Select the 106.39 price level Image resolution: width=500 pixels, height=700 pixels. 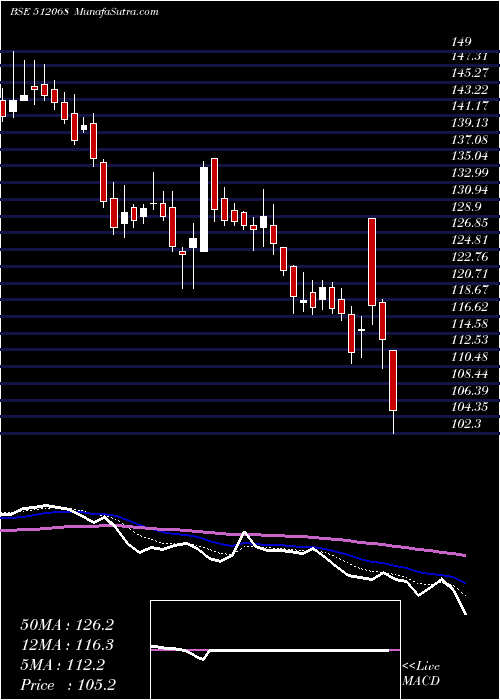point(470,391)
